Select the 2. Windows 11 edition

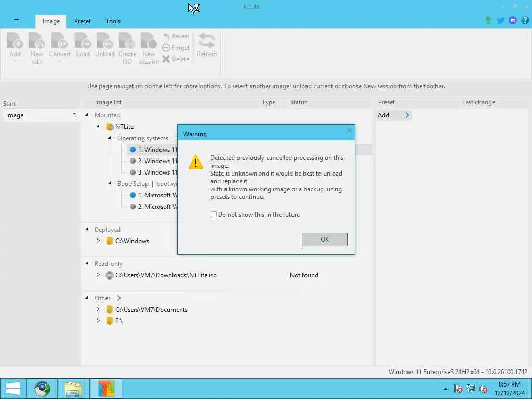click(153, 161)
